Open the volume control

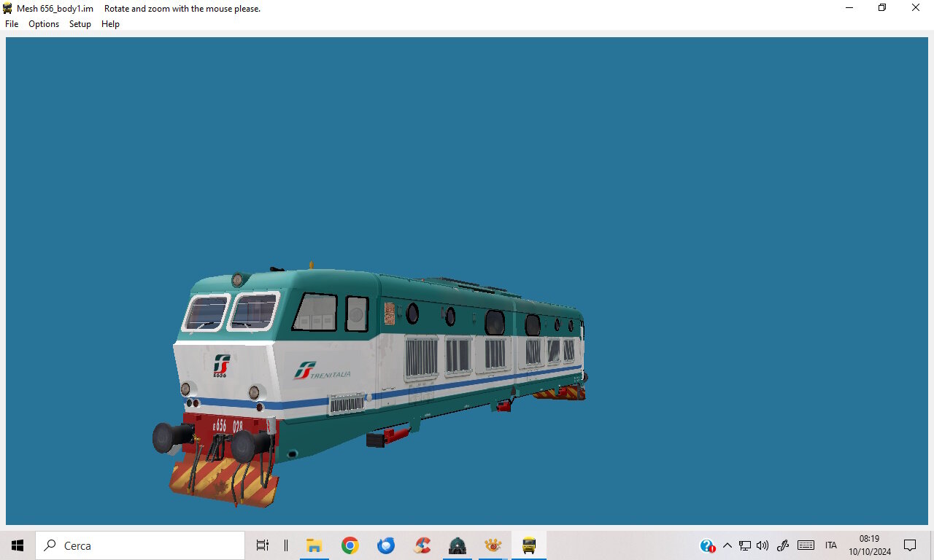(x=763, y=545)
